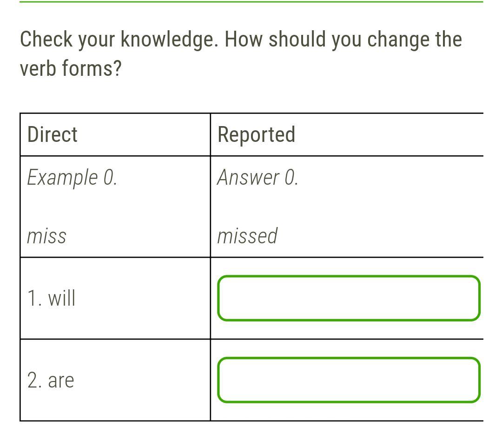Click the number "2." before "are"
Image resolution: width=502 pixels, height=448 pixels.
[x=35, y=381]
